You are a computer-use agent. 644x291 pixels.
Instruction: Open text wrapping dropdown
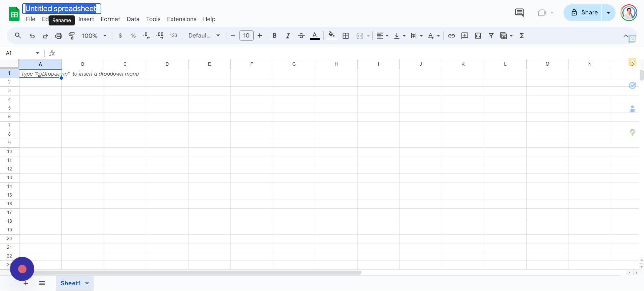pos(417,36)
